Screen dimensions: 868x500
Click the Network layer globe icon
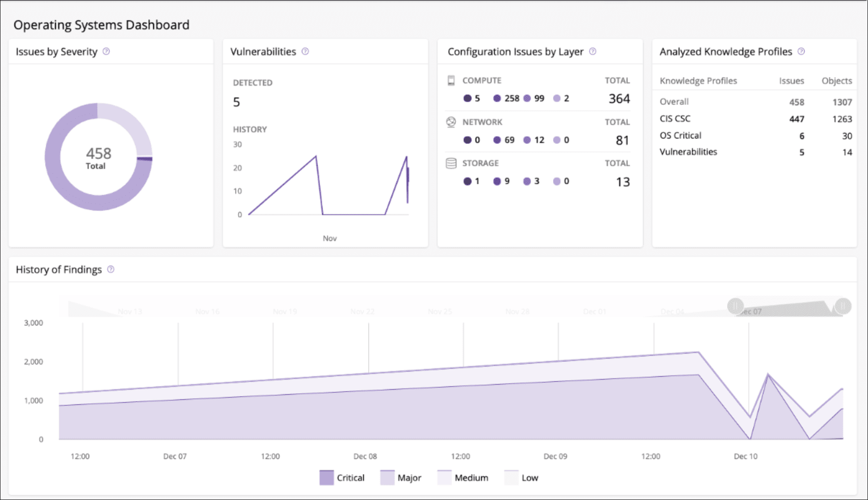[x=451, y=122]
